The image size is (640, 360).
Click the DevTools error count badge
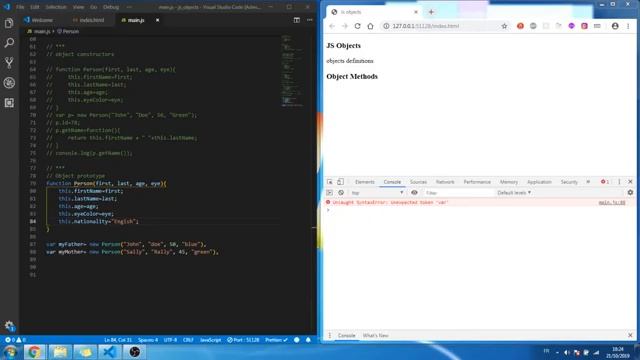[x=605, y=182]
